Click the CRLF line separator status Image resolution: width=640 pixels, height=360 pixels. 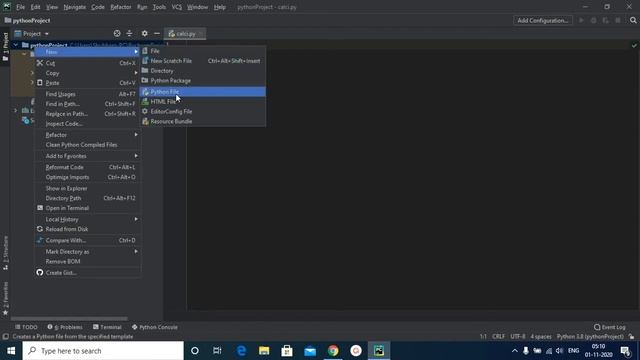[x=498, y=337]
